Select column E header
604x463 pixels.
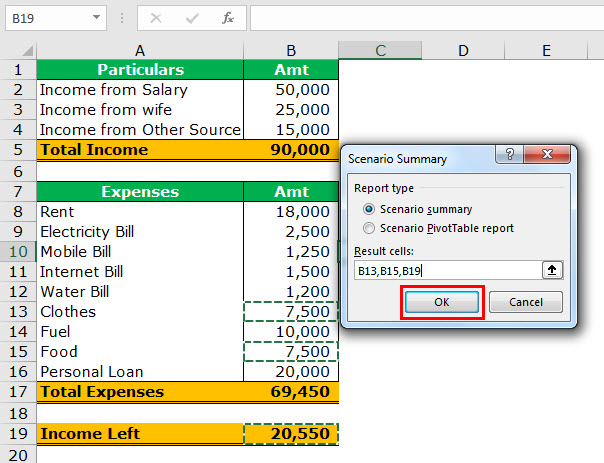(546, 50)
